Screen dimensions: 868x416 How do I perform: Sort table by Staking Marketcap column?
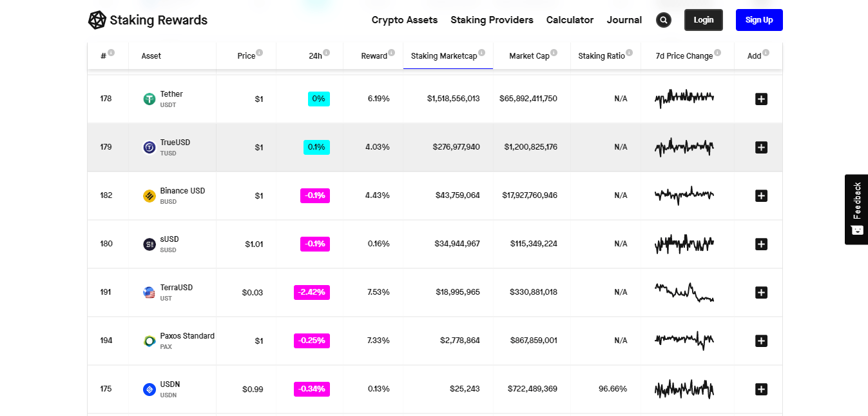444,56
